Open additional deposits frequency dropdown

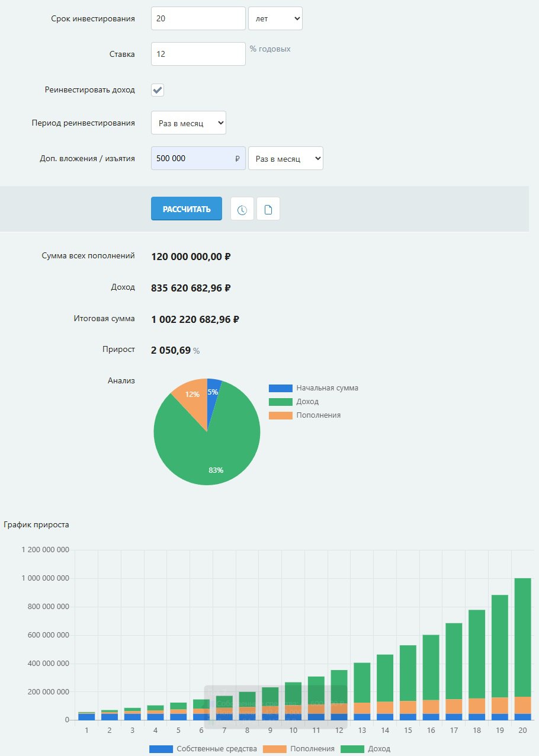coord(285,158)
